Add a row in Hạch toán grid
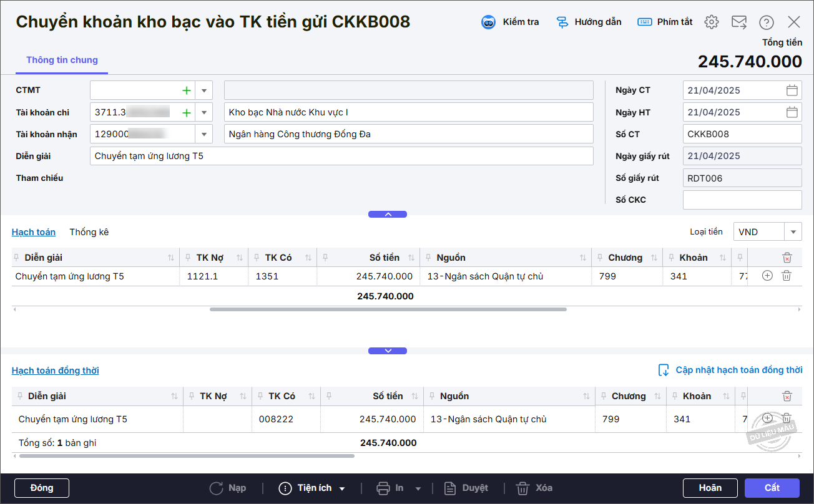 [767, 276]
